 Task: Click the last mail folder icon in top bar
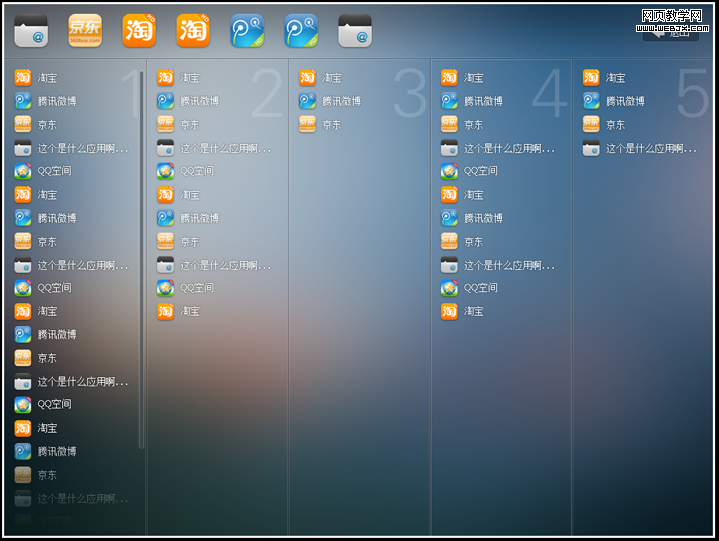355,31
